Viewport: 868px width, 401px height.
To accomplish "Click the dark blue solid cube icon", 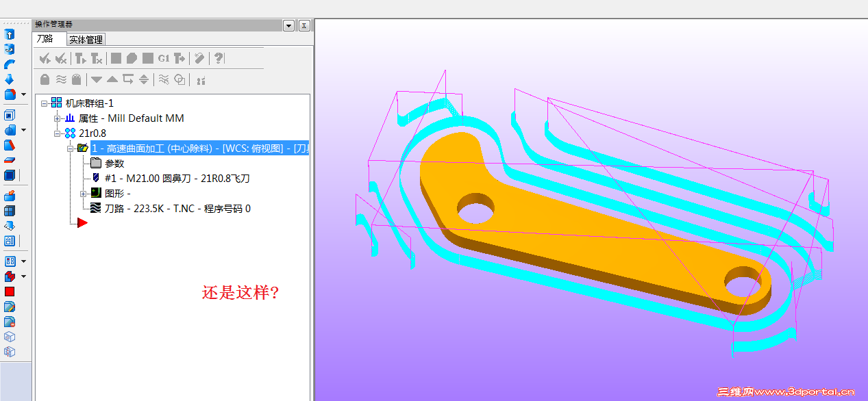I will (10, 175).
